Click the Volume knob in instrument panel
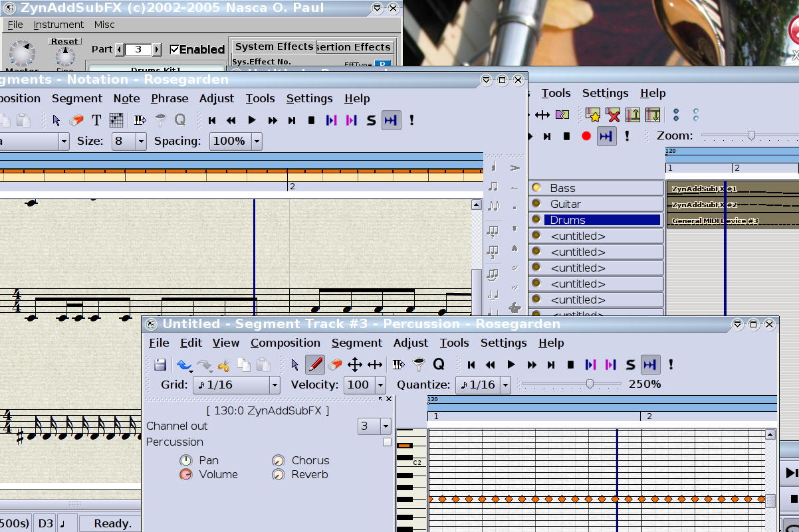 tap(185, 474)
